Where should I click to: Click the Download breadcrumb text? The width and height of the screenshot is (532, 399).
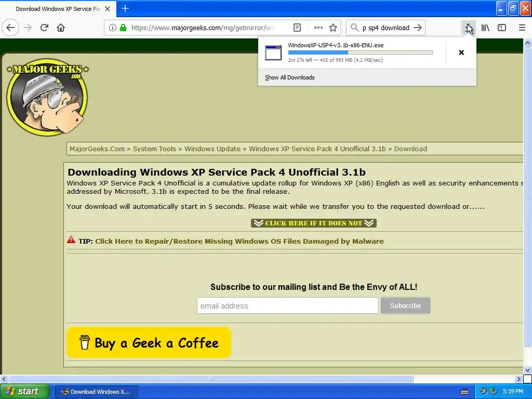coord(410,149)
